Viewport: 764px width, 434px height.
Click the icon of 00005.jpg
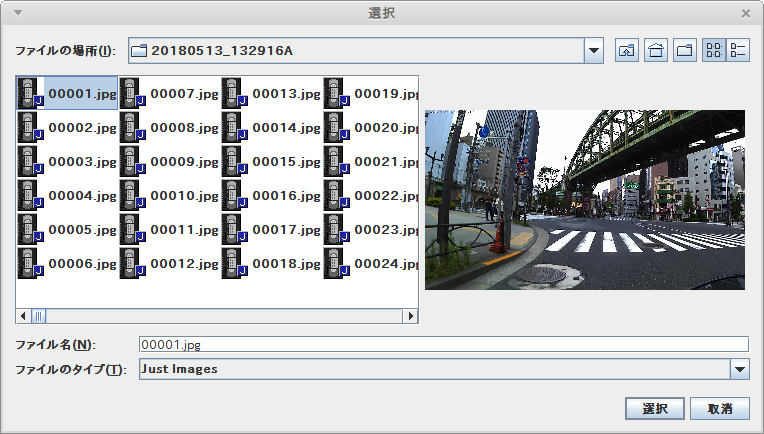click(x=31, y=229)
